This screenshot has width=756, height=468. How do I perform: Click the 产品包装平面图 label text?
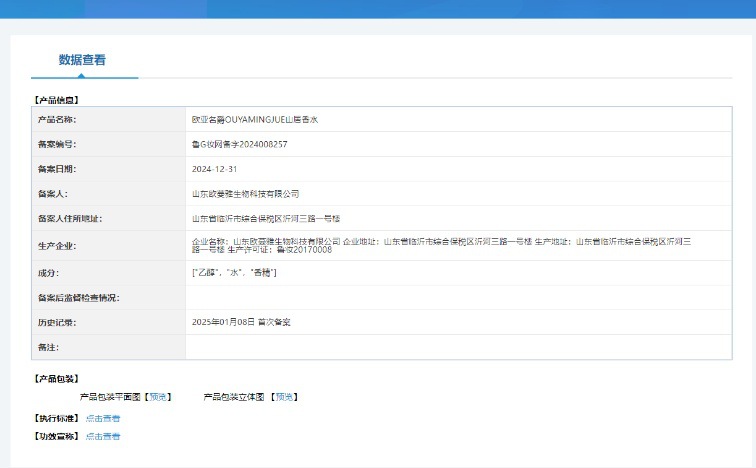tap(110, 397)
